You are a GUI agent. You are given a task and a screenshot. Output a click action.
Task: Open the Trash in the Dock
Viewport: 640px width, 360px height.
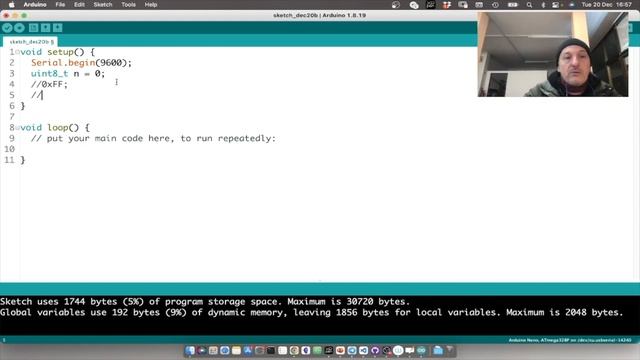450,350
